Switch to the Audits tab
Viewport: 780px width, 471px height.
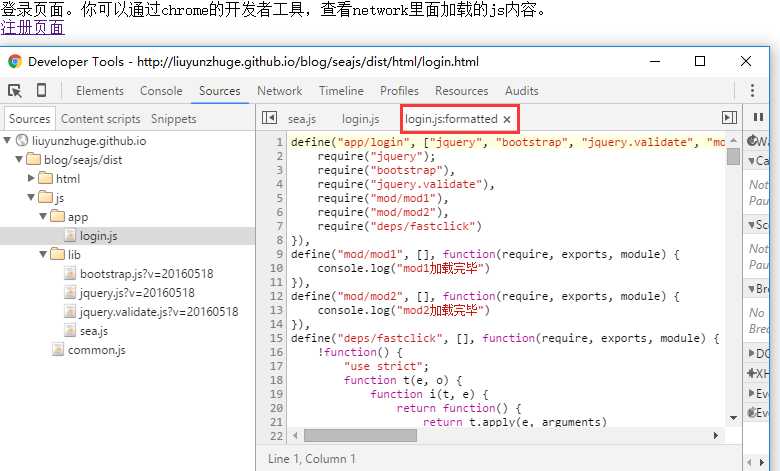click(521, 91)
